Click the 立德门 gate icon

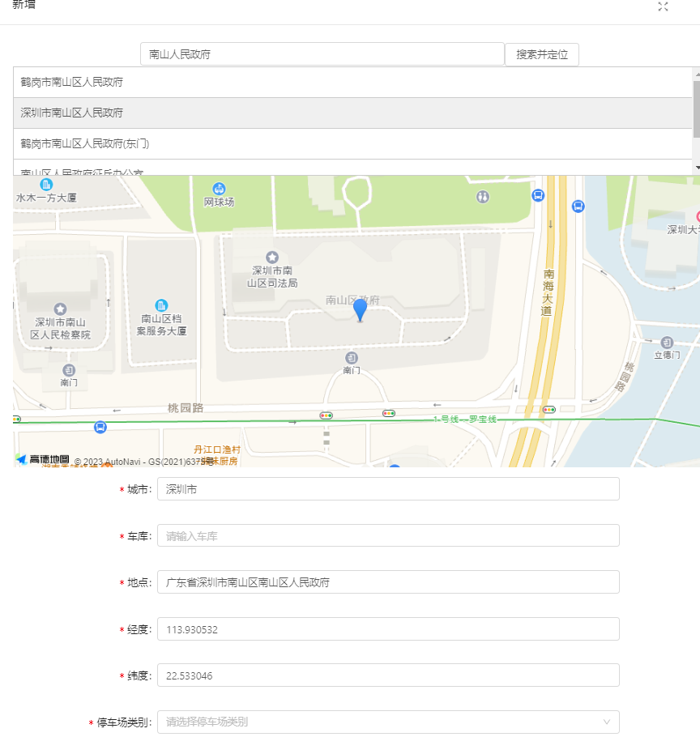667,342
